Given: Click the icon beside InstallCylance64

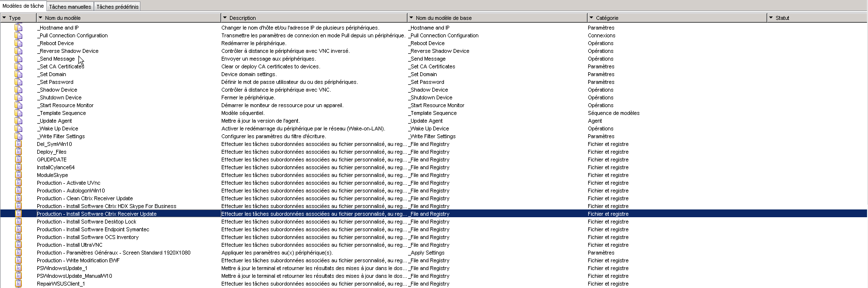Looking at the screenshot, I should (18, 167).
